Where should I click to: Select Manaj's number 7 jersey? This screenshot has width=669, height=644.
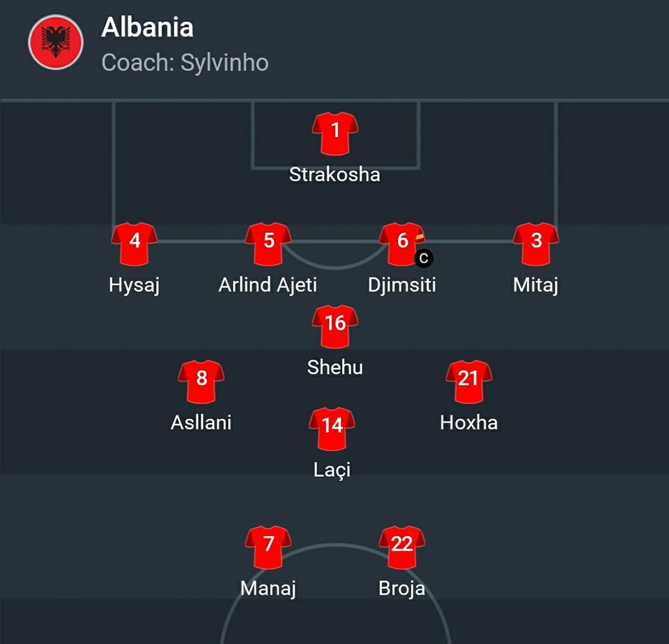point(268,547)
